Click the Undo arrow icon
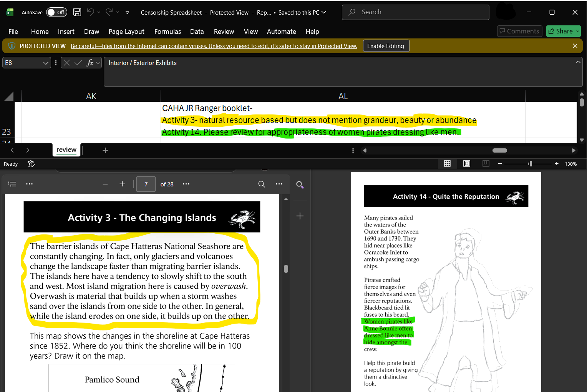The width and height of the screenshot is (587, 392). click(91, 12)
